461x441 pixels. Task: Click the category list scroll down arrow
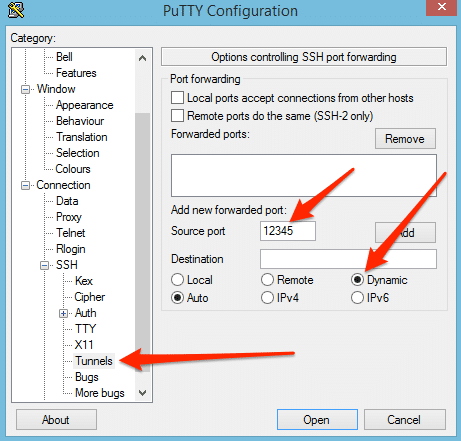(x=142, y=393)
